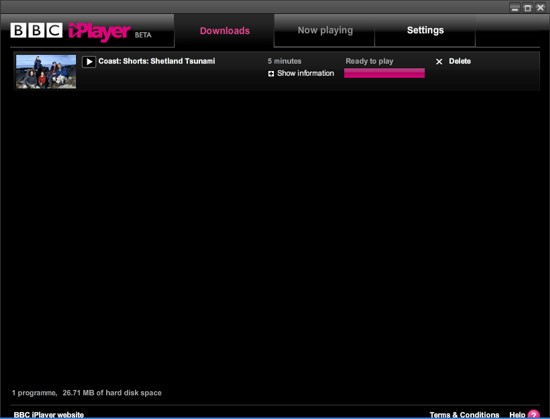Open Terms & Conditions link

pos(464,415)
